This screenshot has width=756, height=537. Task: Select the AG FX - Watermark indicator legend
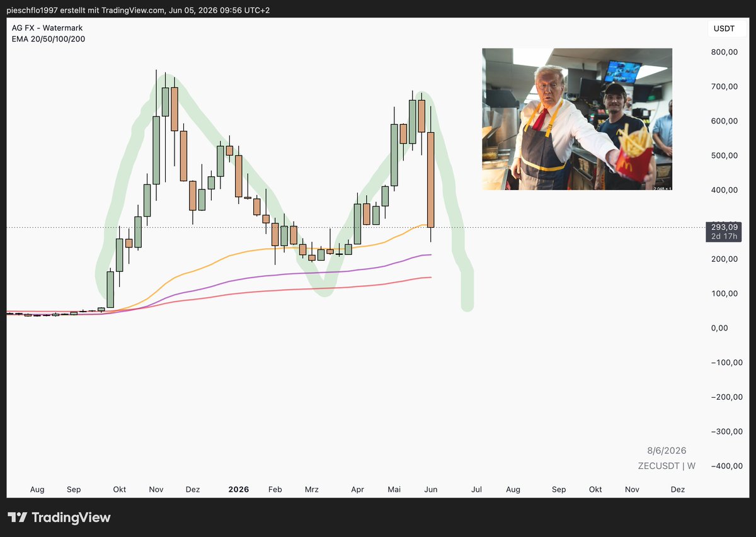[47, 28]
